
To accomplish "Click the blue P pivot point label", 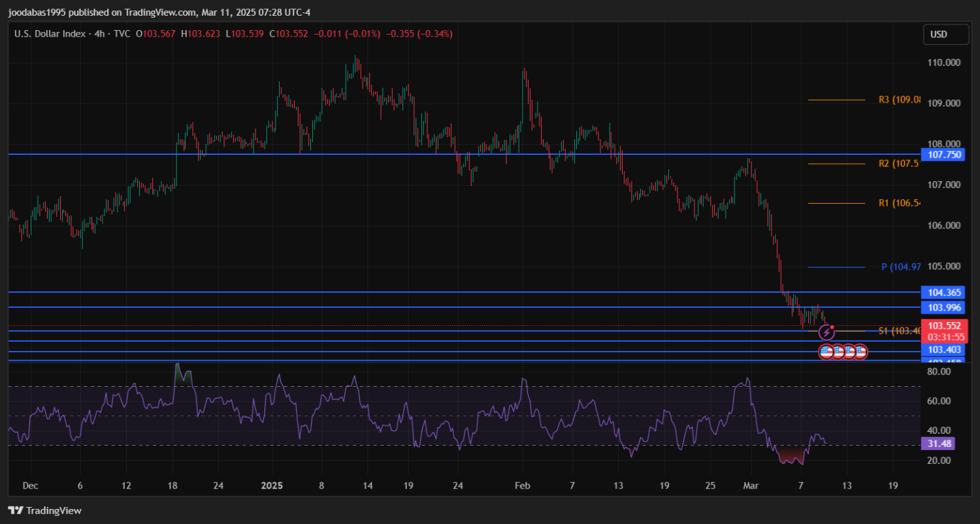I will [x=900, y=267].
